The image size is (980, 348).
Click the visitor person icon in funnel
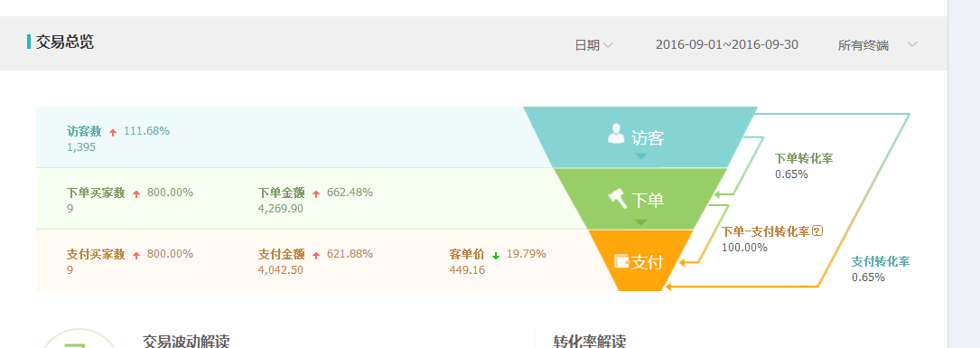pyautogui.click(x=616, y=134)
